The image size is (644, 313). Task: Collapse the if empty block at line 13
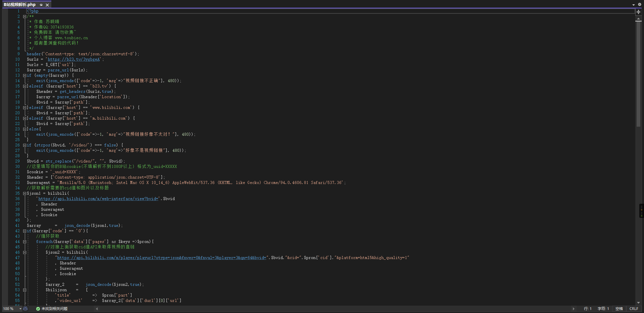click(x=24, y=75)
